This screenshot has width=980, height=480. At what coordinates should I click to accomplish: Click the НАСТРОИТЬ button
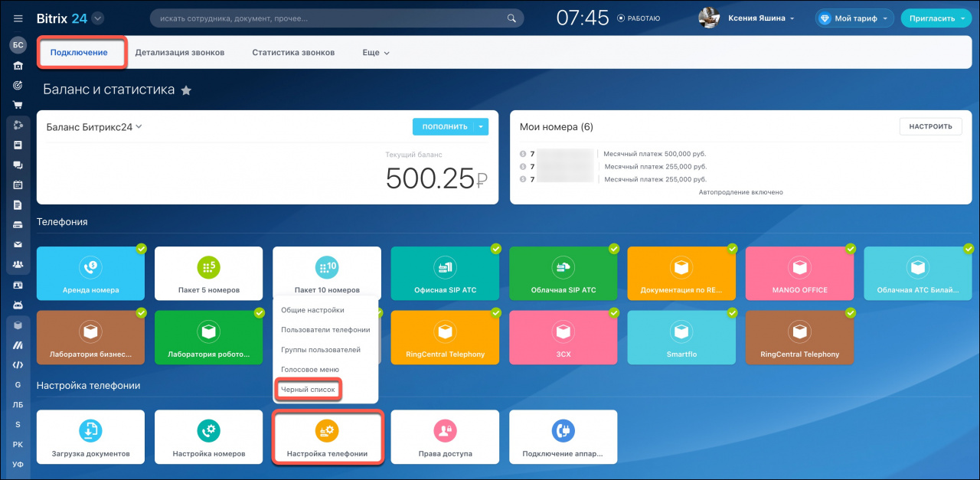[x=930, y=126]
